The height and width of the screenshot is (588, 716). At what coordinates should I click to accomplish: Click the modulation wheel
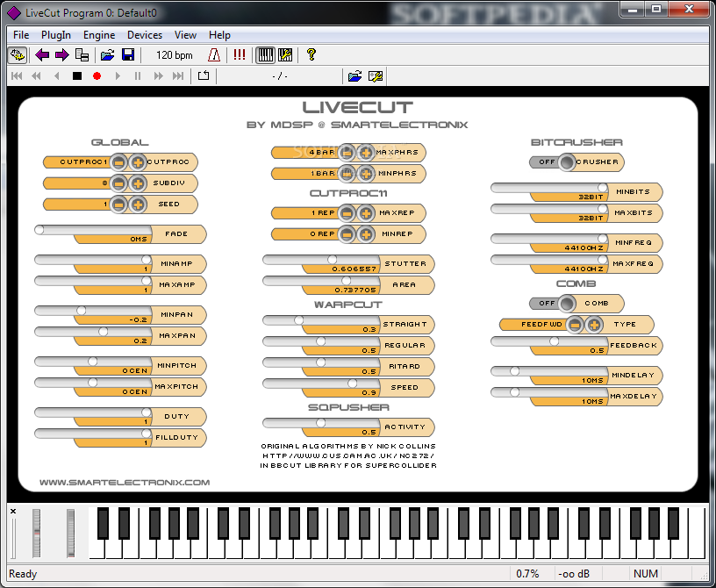[x=70, y=534]
